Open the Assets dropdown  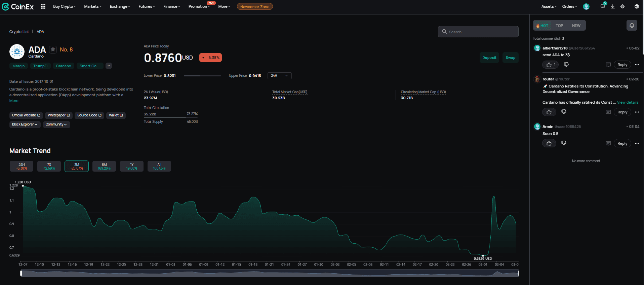(x=549, y=6)
